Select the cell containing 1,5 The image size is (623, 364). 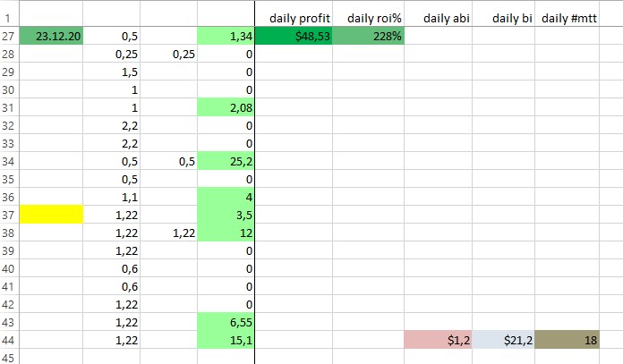(x=111, y=72)
